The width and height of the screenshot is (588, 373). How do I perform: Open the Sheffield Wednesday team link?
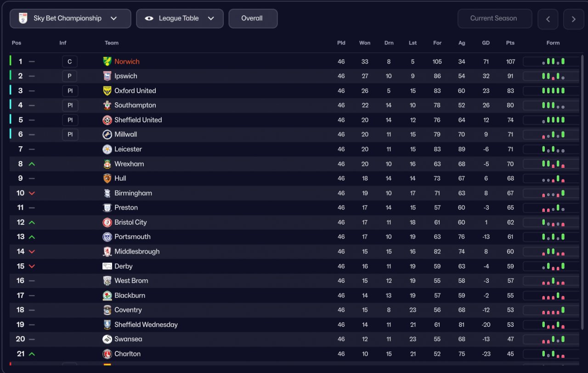coord(146,325)
